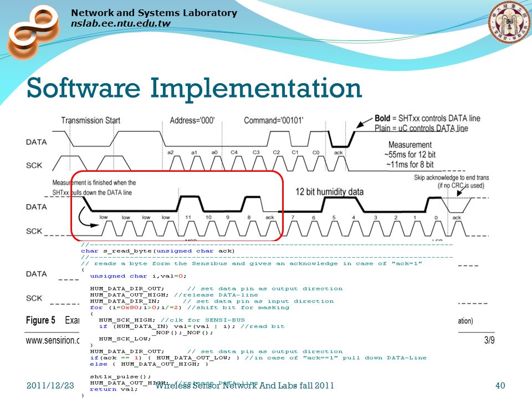The width and height of the screenshot is (532, 399).
Task: Click 'Skip acknowledge to end trans' note
Action: coord(451,177)
